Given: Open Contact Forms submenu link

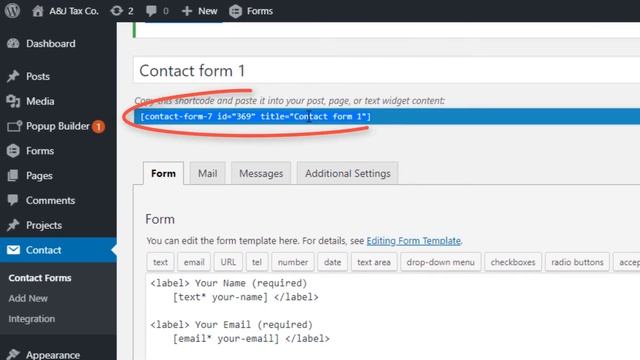Looking at the screenshot, I should [x=40, y=278].
